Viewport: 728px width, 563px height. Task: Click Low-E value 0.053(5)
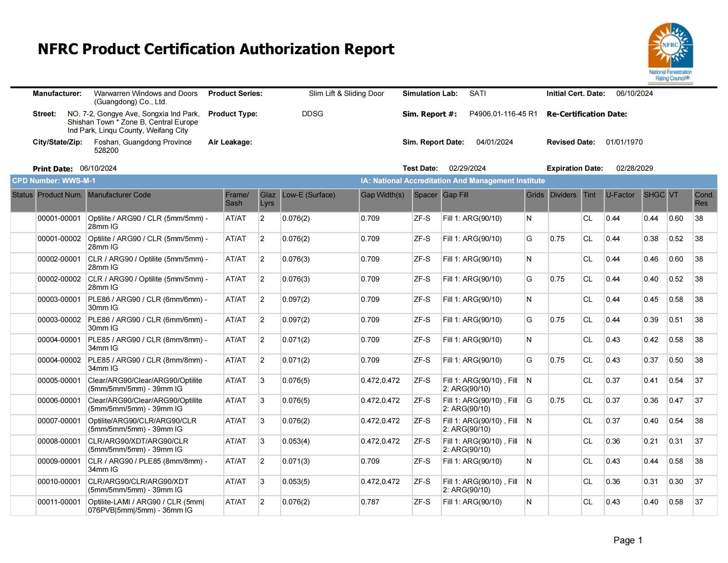click(x=296, y=482)
